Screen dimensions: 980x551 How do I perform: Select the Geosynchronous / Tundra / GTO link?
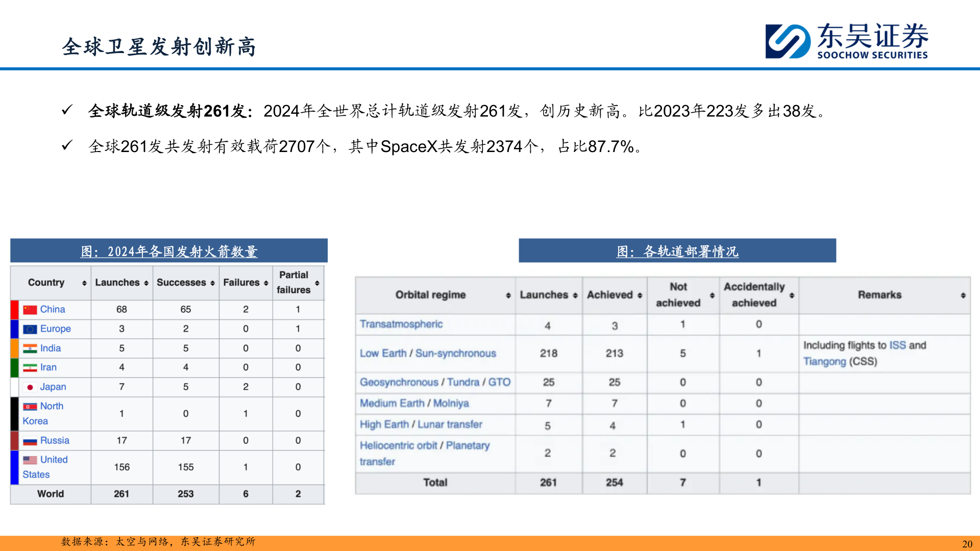point(434,382)
